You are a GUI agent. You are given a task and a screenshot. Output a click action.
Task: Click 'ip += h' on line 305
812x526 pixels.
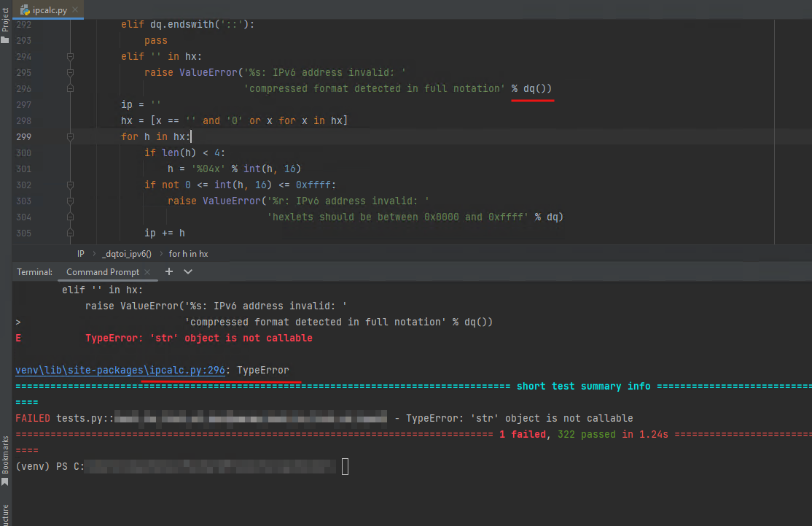click(165, 233)
